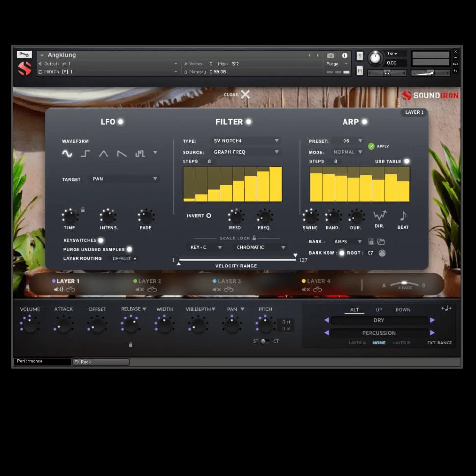Viewport: 476px width, 476px height.
Task: Open the filter TYPE dropdown
Action: point(246,141)
